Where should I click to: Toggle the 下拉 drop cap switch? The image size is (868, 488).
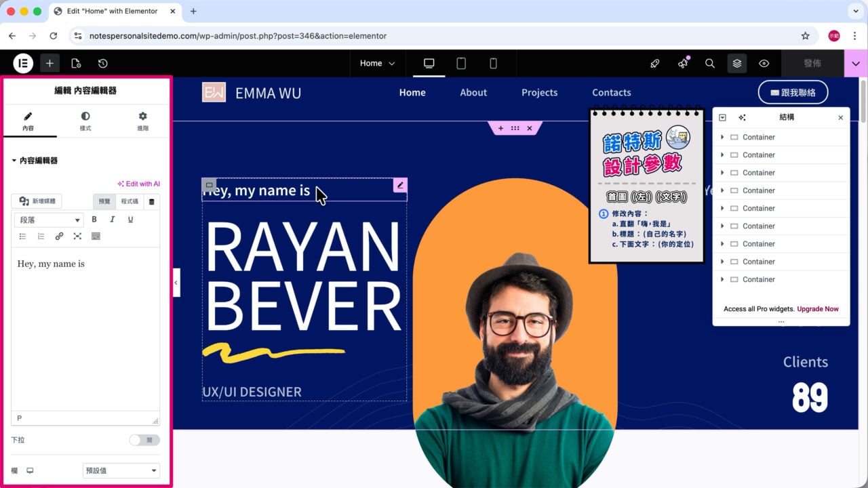point(144,440)
